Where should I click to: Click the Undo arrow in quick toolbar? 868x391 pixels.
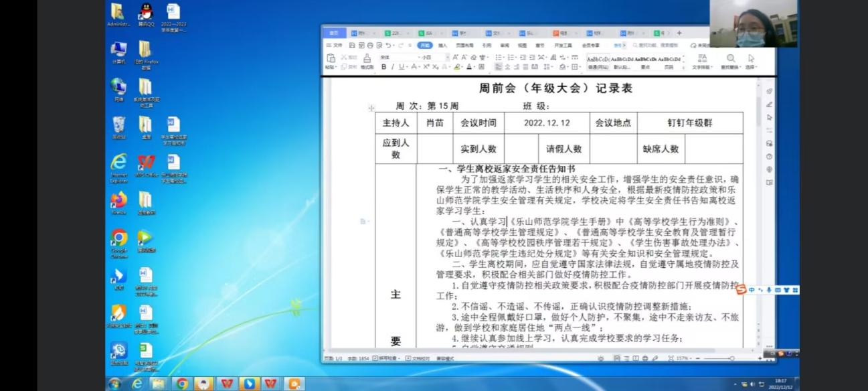coord(388,45)
